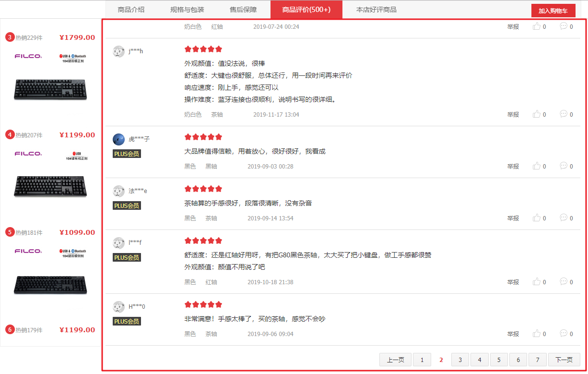This screenshot has width=588, height=374.
Task: Report H***0's review via 举报
Action: pos(513,334)
